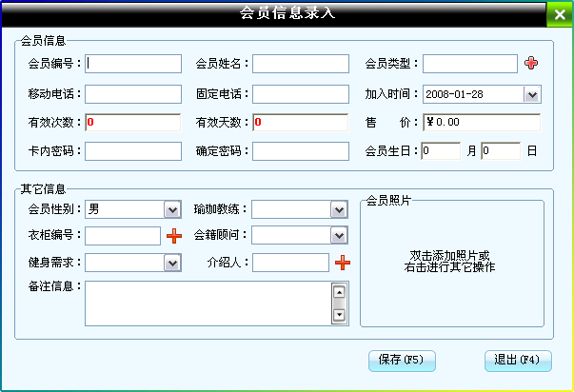Focus the 会员姓名 text box
This screenshot has width=574, height=392.
tap(300, 64)
